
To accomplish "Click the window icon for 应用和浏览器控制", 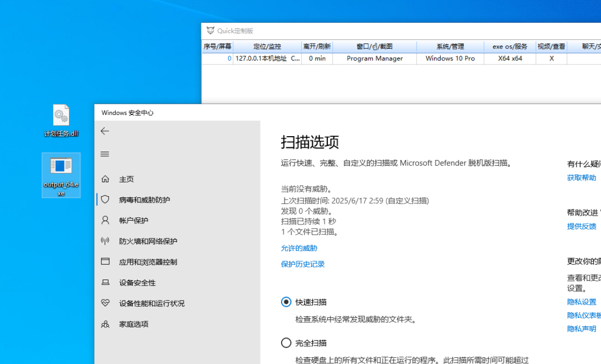I will [x=105, y=261].
